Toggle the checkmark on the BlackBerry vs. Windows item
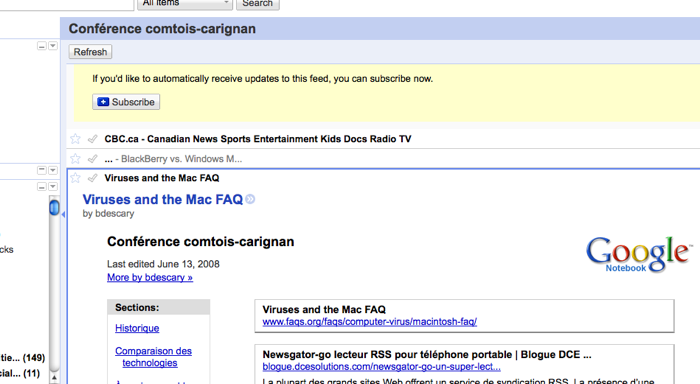 tap(92, 159)
